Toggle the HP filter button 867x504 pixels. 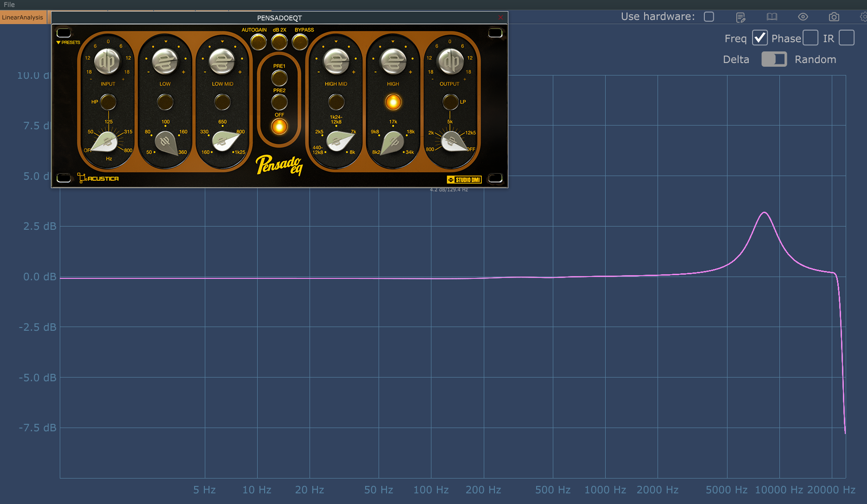[108, 102]
